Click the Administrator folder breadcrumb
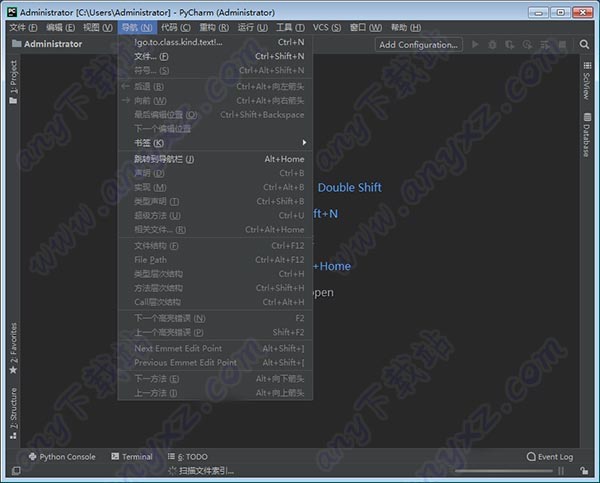 (x=47, y=44)
